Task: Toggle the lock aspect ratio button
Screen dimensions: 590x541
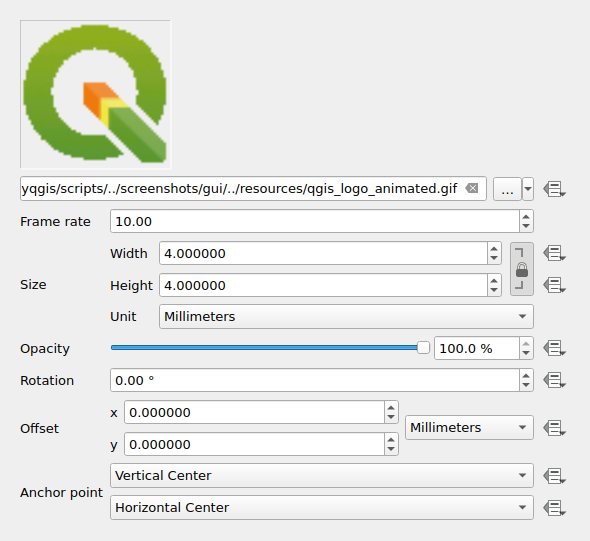Action: 522,269
